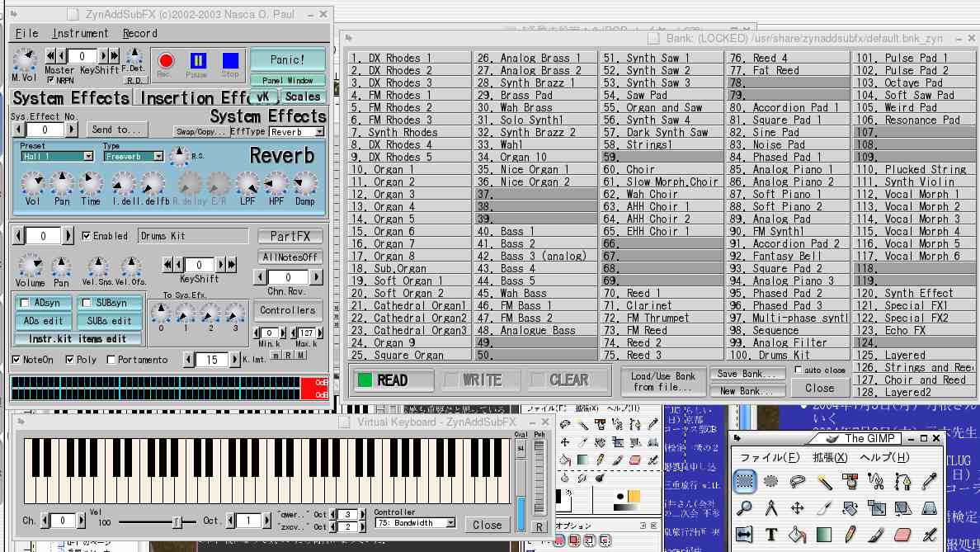
Task: Toggle the NoteOn checkbox
Action: pyautogui.click(x=16, y=360)
